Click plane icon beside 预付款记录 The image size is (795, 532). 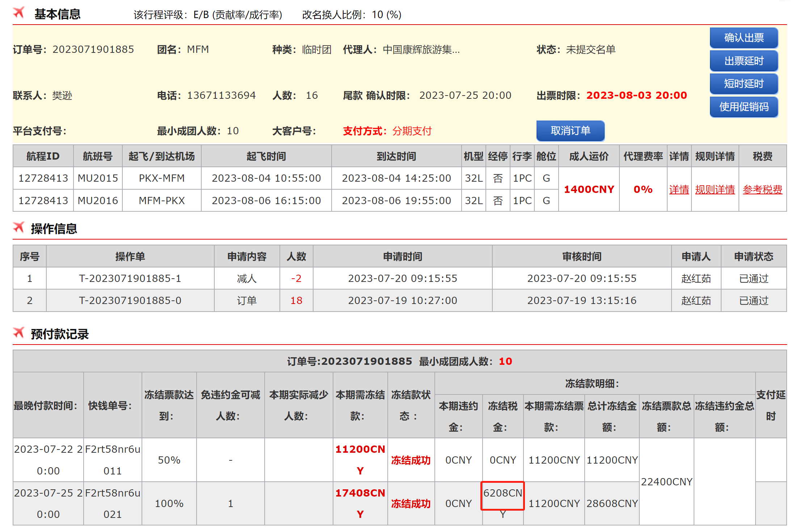click(19, 333)
